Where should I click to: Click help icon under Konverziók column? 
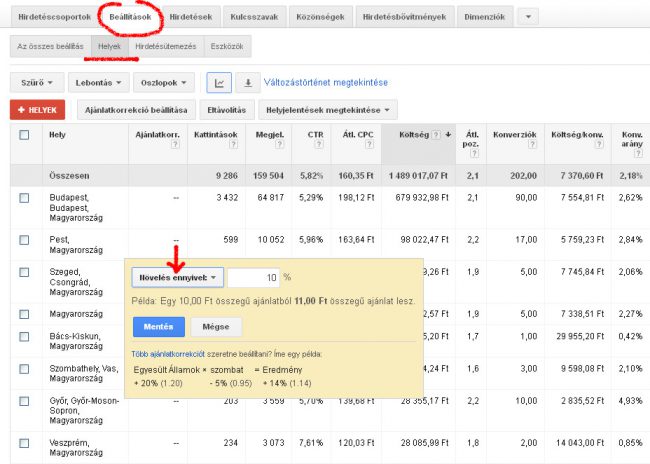tap(532, 144)
